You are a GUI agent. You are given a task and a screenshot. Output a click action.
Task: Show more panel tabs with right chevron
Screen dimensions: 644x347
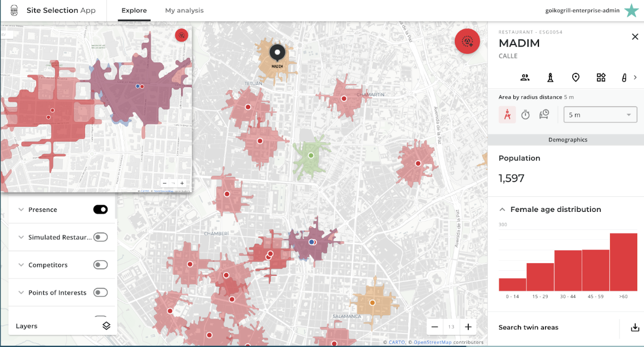[x=635, y=77]
